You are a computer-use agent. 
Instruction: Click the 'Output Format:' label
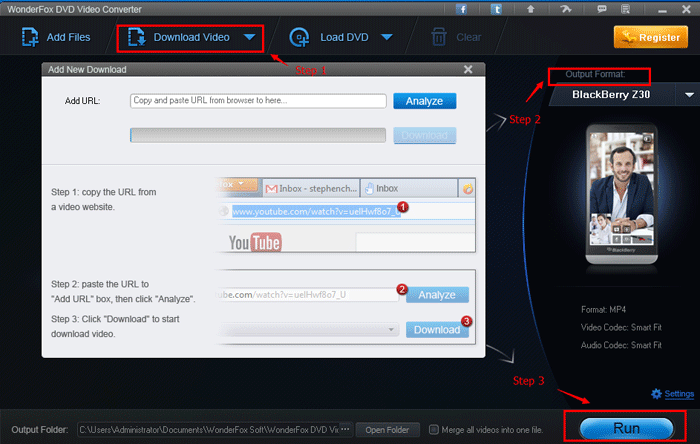(595, 74)
